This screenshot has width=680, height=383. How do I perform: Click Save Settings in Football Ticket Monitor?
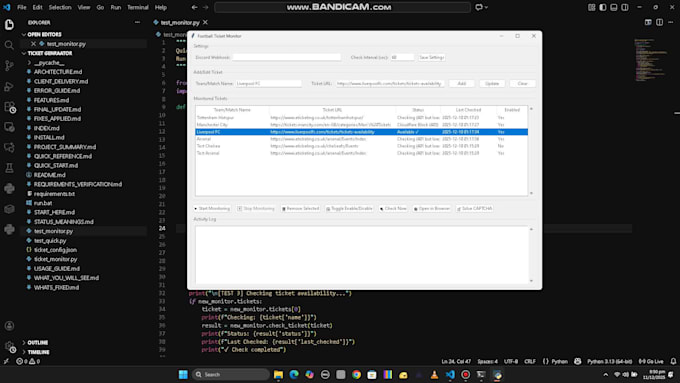coord(432,57)
